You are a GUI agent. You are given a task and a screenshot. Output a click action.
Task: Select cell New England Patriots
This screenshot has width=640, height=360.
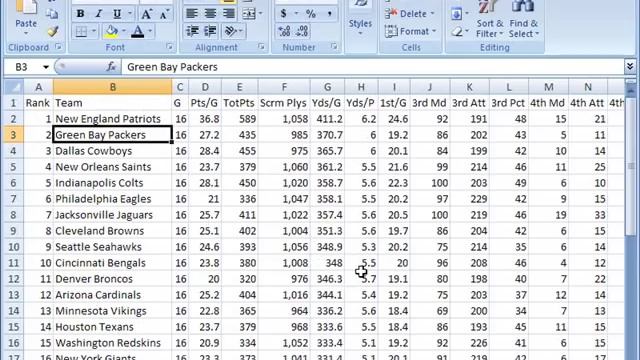[113, 119]
